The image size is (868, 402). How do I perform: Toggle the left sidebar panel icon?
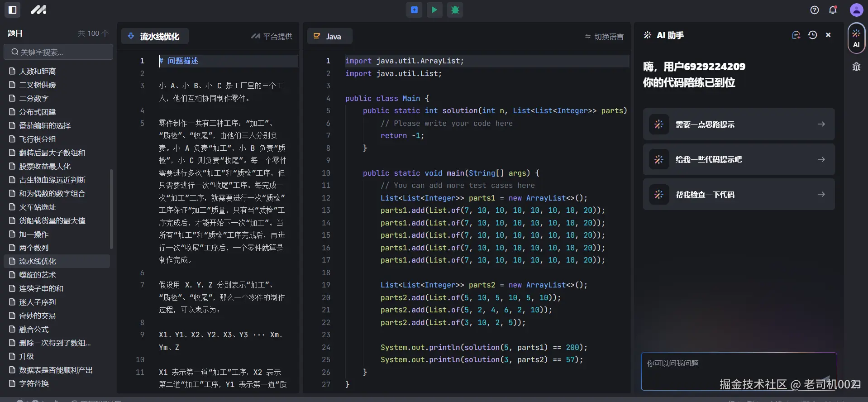(13, 10)
